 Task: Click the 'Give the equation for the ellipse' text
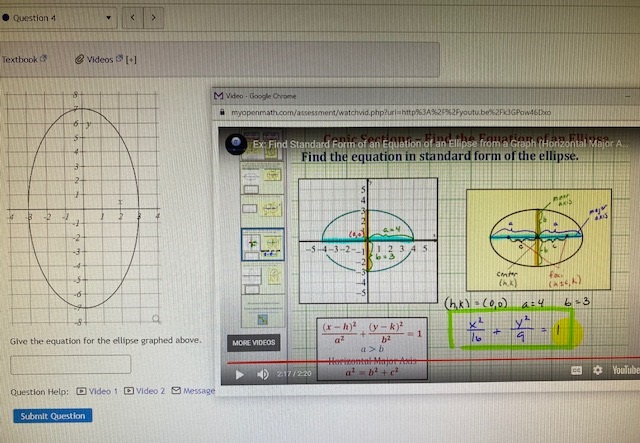[105, 340]
